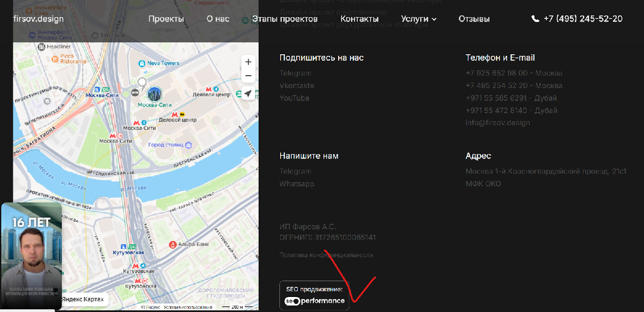Viewport: 644px width, 312px height.
Task: Click the map zoom in plus button
Action: coord(248,62)
